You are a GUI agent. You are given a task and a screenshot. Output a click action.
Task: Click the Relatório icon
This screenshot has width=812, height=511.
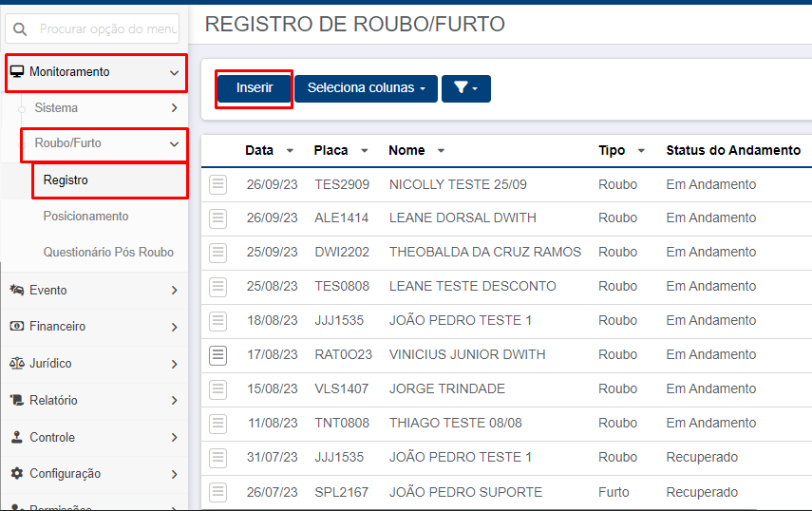[16, 400]
